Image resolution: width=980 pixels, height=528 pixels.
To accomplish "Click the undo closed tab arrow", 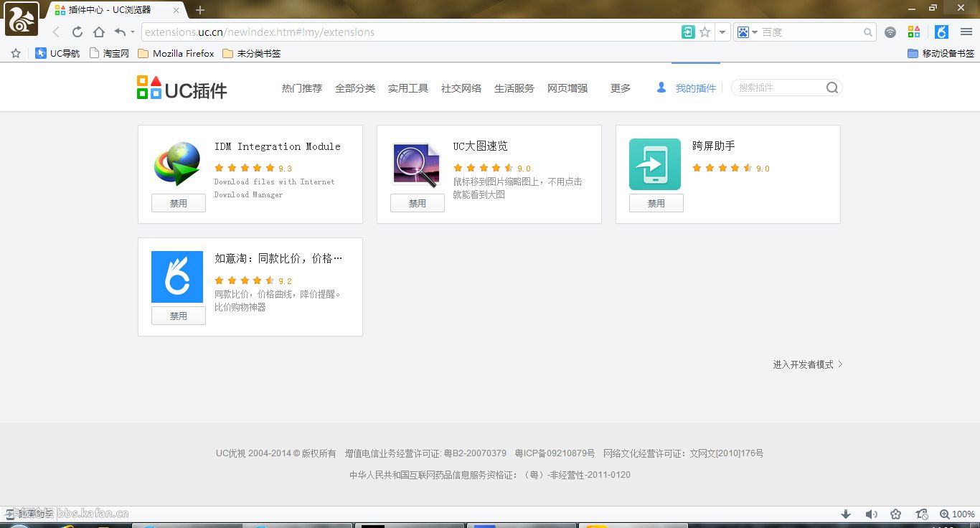I will click(120, 32).
